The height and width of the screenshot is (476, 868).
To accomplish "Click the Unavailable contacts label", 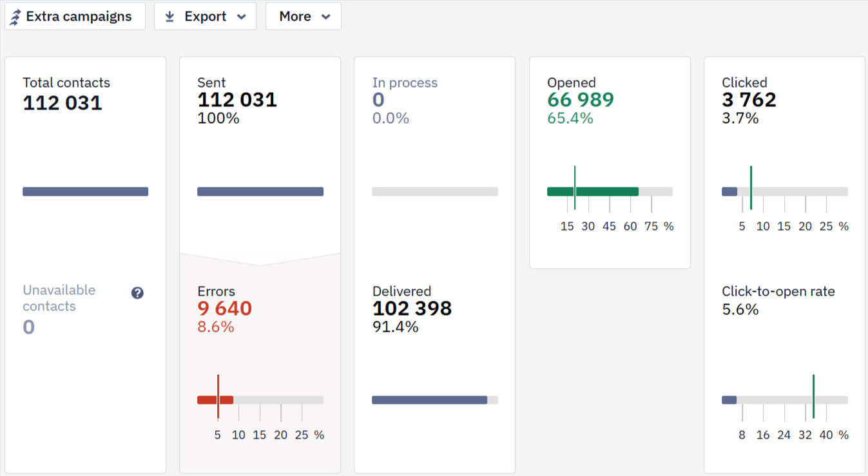I will pyautogui.click(x=59, y=298).
